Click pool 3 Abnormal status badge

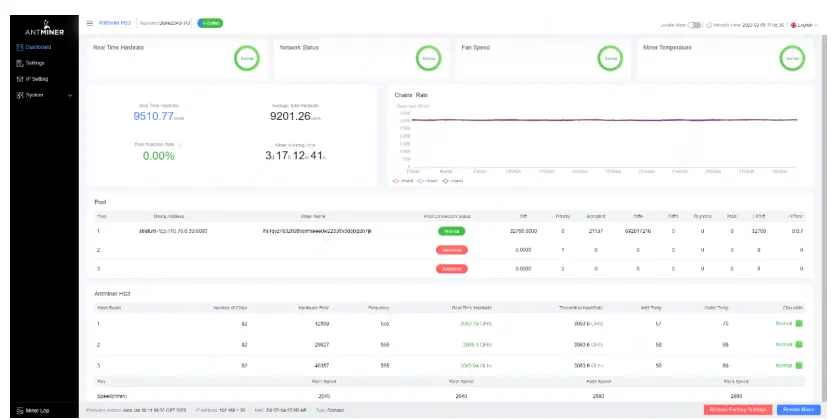(x=452, y=269)
